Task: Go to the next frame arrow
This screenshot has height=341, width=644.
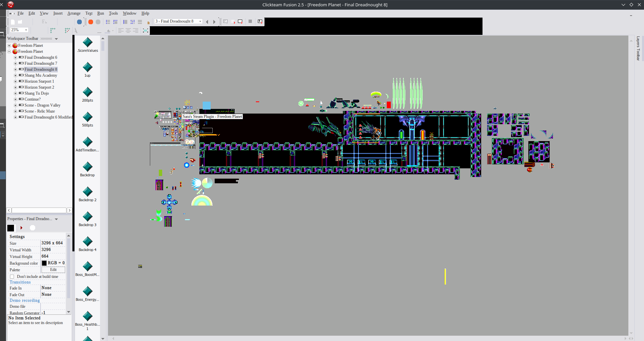Action: (214, 22)
